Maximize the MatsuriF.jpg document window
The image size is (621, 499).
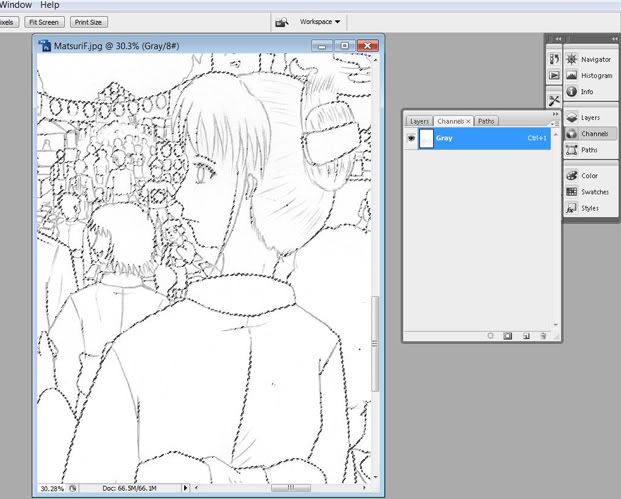click(345, 46)
